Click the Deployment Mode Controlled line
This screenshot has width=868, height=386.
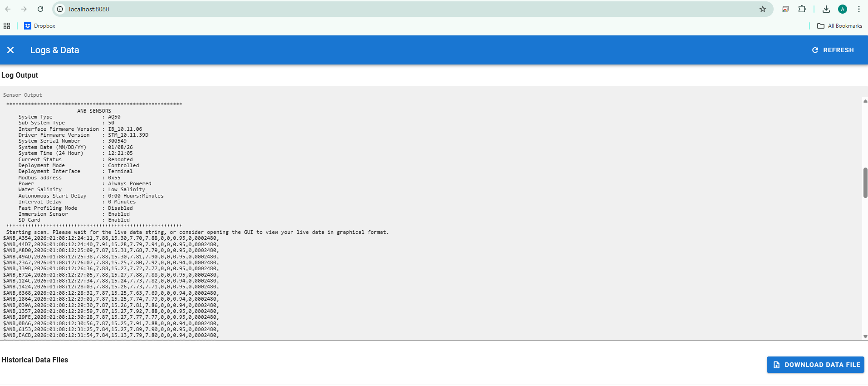[x=79, y=165]
